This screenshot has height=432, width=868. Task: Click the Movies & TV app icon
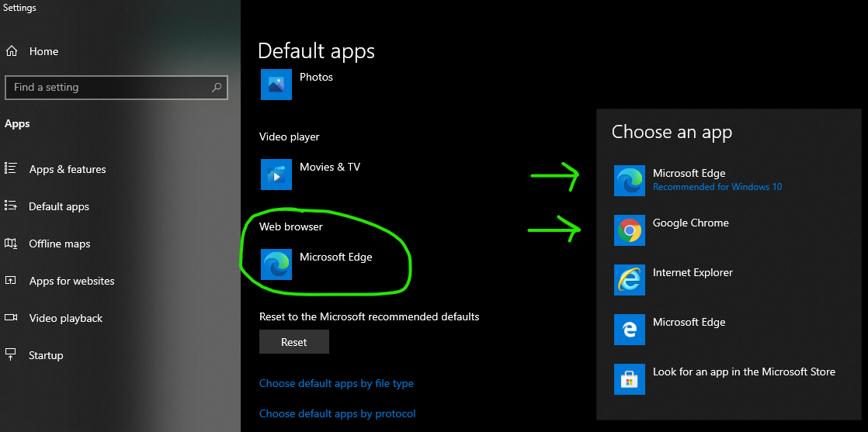(x=276, y=175)
